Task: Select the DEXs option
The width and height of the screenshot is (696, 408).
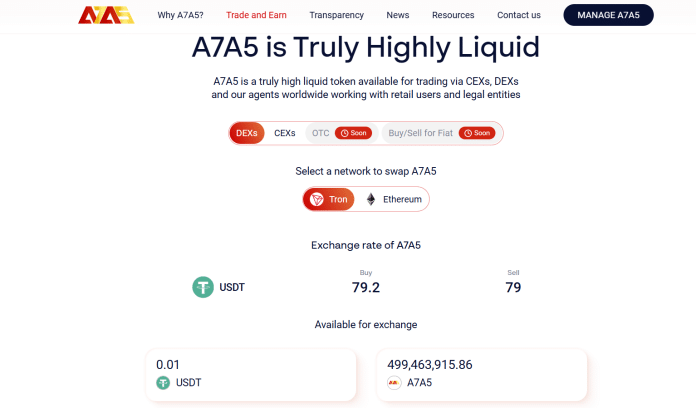Action: click(247, 133)
